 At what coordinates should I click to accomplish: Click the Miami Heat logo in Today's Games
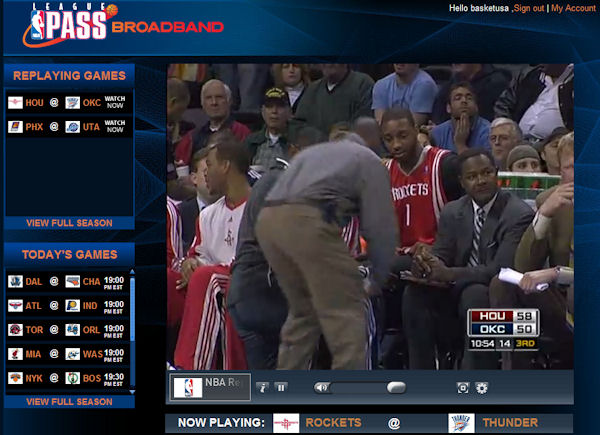pyautogui.click(x=15, y=354)
